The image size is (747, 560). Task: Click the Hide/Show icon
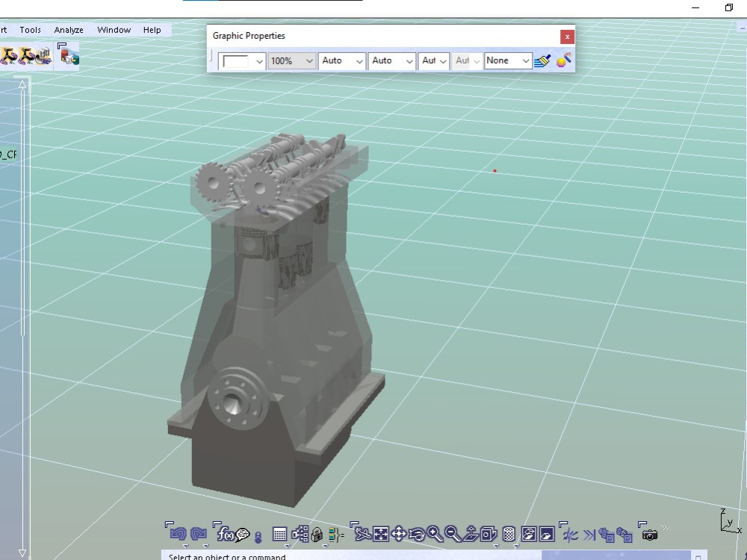click(529, 535)
